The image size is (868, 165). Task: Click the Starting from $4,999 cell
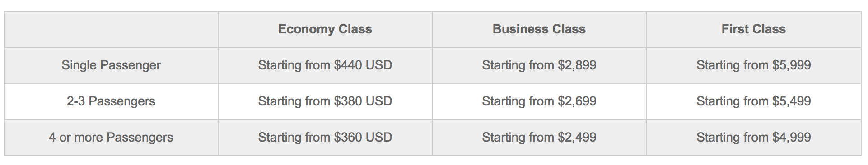754,137
